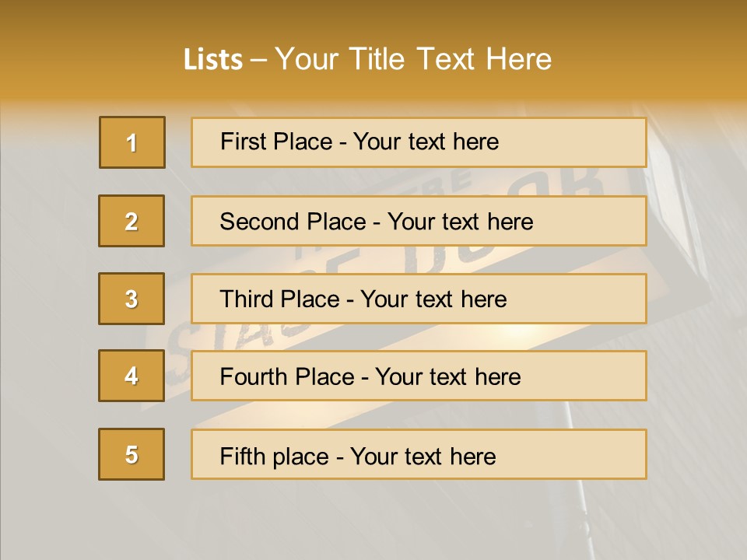The width and height of the screenshot is (747, 560).
Task: Select the First Place text bar
Action: (419, 142)
